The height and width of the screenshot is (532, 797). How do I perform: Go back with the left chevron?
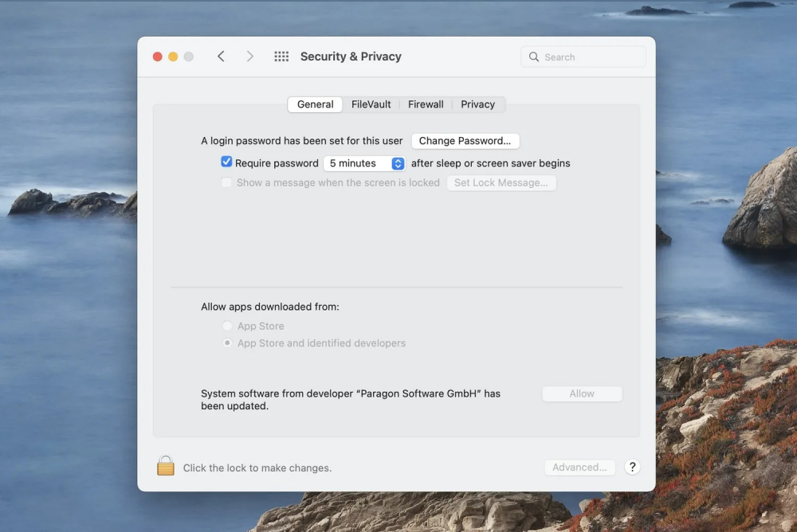coord(222,57)
